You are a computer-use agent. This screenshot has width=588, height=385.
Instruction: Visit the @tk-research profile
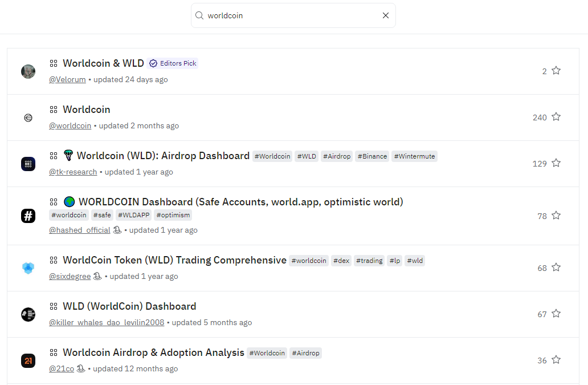pyautogui.click(x=73, y=172)
